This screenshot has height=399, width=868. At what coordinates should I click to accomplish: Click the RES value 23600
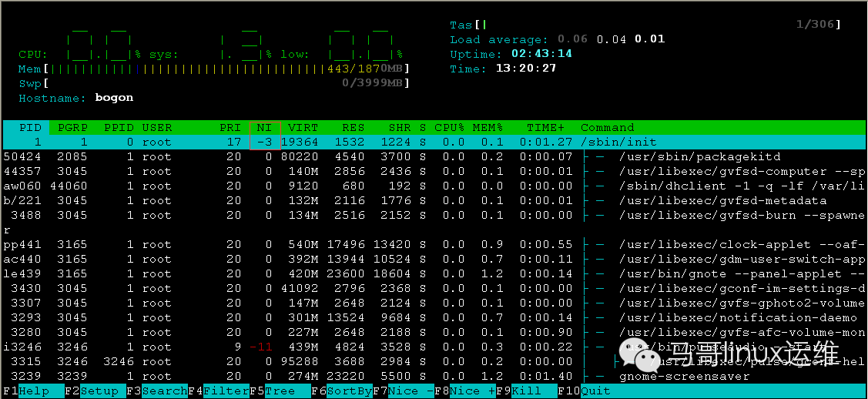[345, 274]
